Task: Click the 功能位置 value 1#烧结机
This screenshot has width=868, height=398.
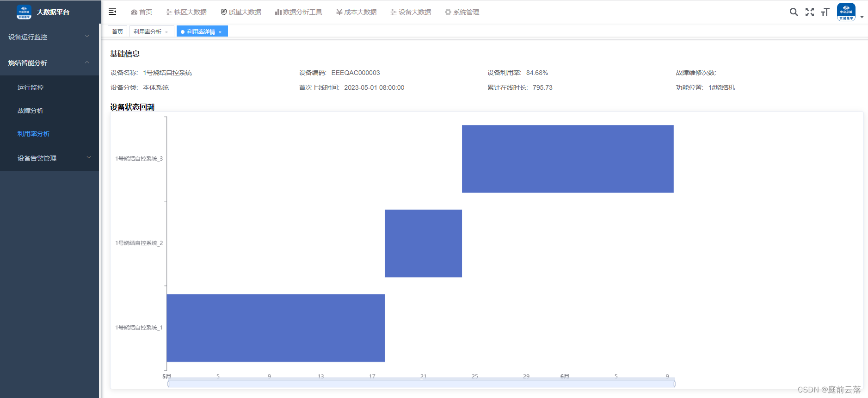Action: tap(721, 87)
